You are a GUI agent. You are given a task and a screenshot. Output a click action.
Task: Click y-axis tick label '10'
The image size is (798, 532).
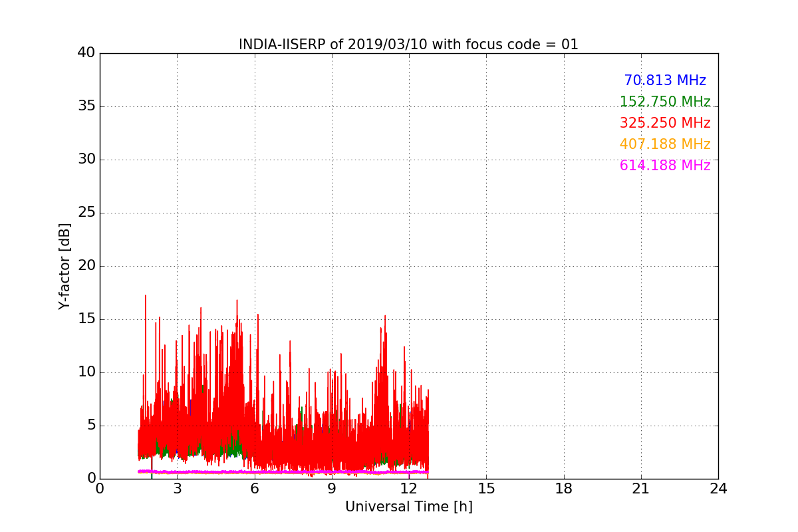click(86, 372)
